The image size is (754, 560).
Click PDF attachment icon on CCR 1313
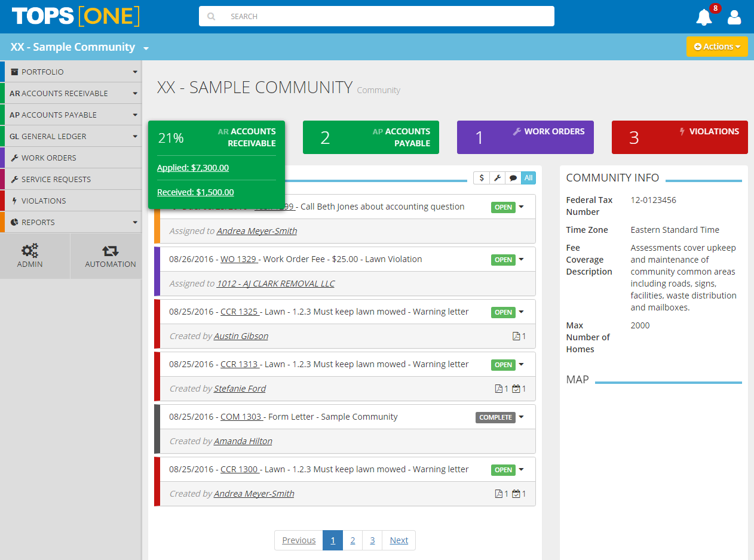pos(499,389)
